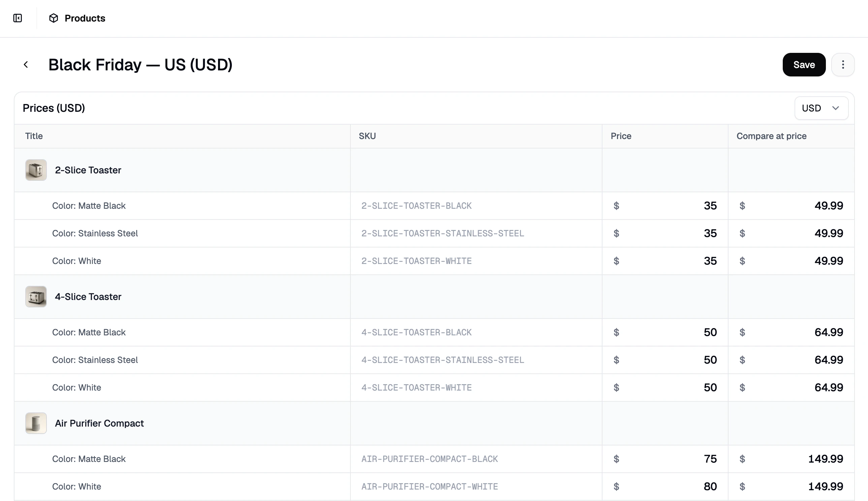Image resolution: width=868 pixels, height=501 pixels.
Task: Edit compare at price for 4-SLICE-TOASTER-BLACK
Action: [x=791, y=332]
